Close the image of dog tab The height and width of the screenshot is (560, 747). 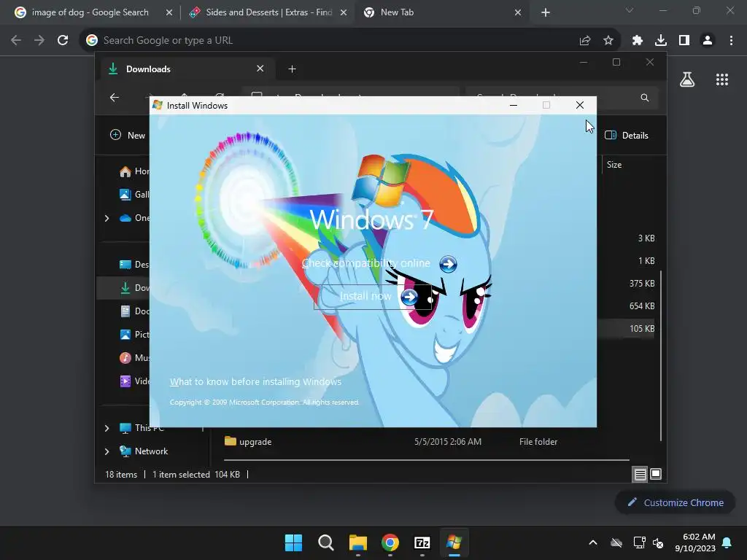tap(169, 13)
